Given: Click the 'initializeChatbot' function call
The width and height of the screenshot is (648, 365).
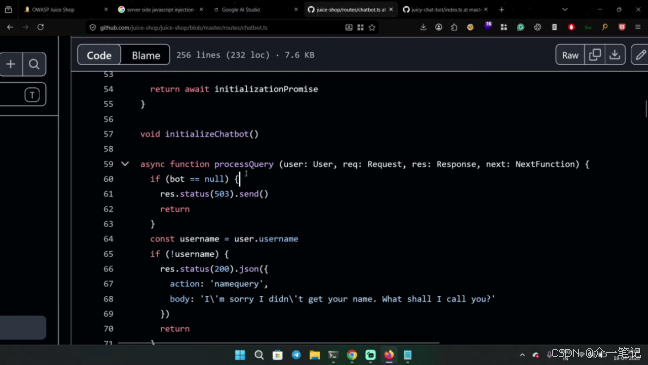Looking at the screenshot, I should (x=207, y=134).
